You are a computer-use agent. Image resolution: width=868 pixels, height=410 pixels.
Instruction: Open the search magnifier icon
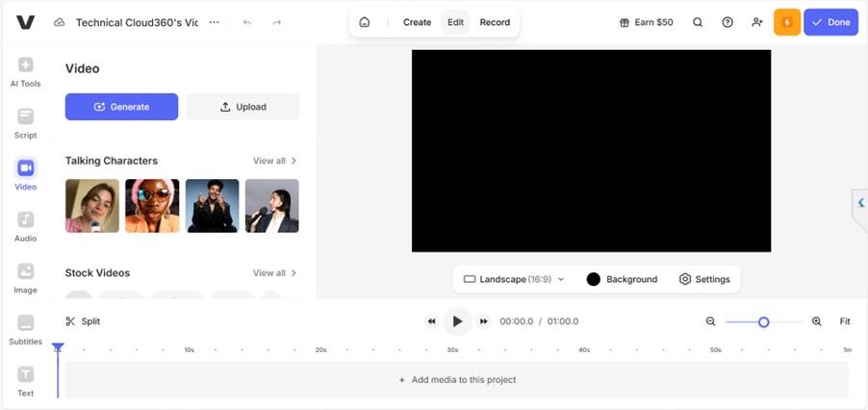point(698,22)
